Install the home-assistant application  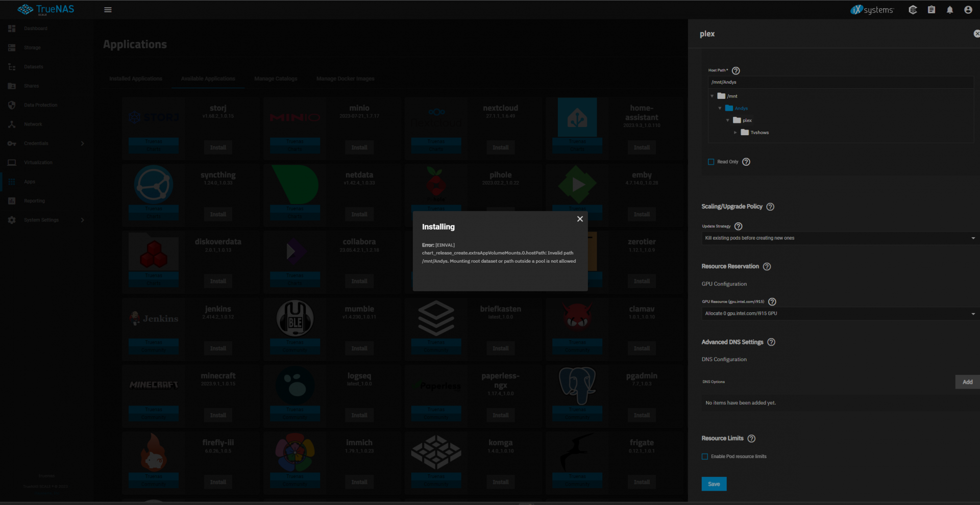click(642, 147)
